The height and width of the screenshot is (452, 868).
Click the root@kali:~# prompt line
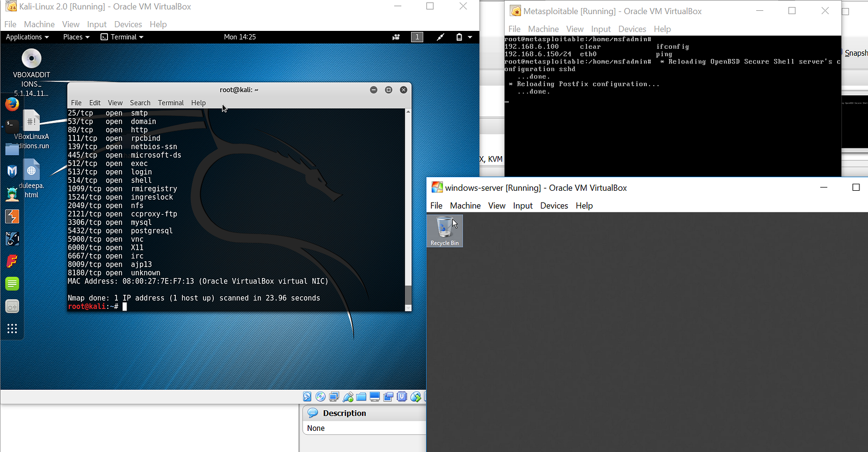click(97, 307)
